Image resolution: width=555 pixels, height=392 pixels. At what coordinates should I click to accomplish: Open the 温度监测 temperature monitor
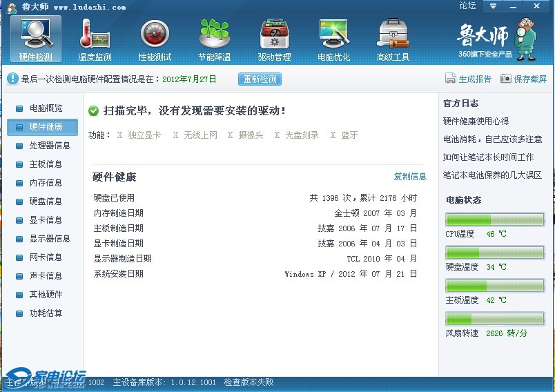pyautogui.click(x=95, y=39)
